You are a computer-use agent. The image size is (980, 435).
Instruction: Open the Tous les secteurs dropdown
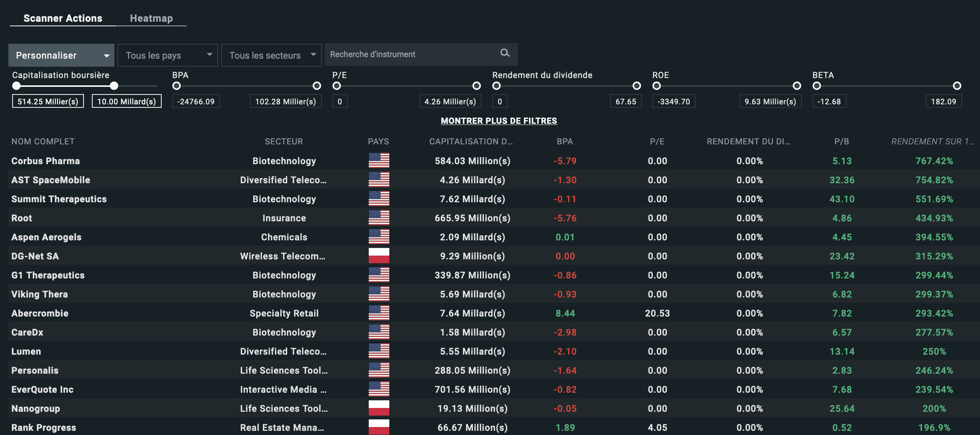(272, 55)
